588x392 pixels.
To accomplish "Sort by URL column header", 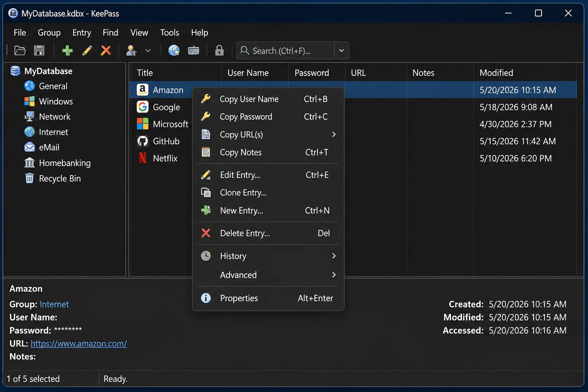I will click(x=376, y=73).
